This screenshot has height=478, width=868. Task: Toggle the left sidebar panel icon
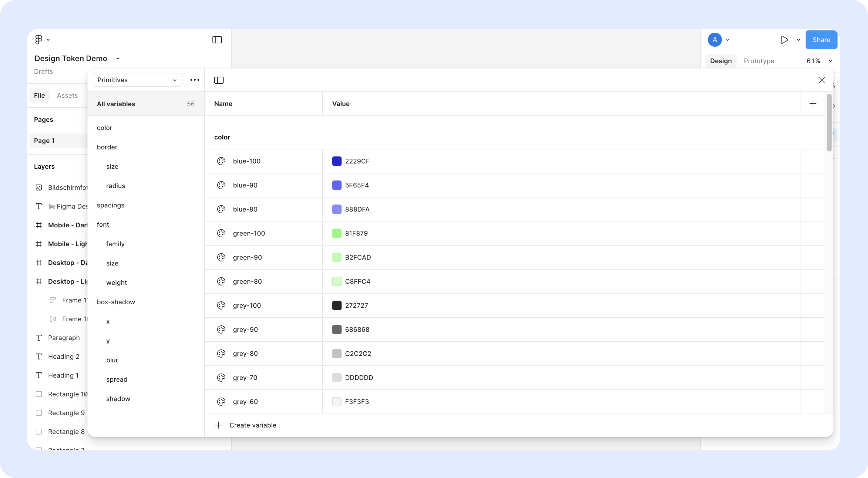tap(217, 40)
